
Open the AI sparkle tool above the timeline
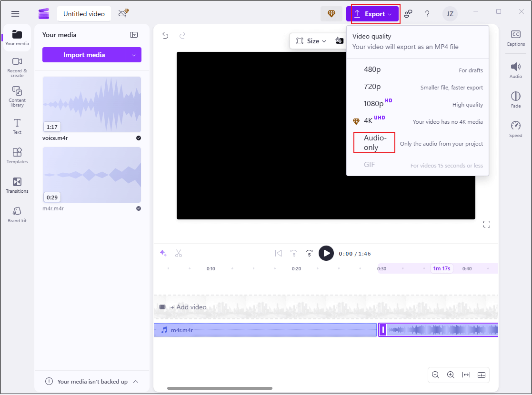click(163, 253)
